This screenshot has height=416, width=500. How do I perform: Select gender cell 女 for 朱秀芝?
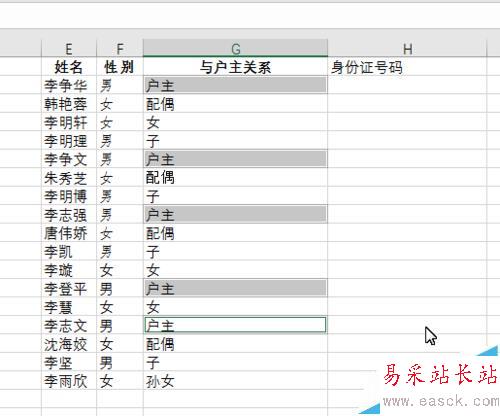coord(120,177)
